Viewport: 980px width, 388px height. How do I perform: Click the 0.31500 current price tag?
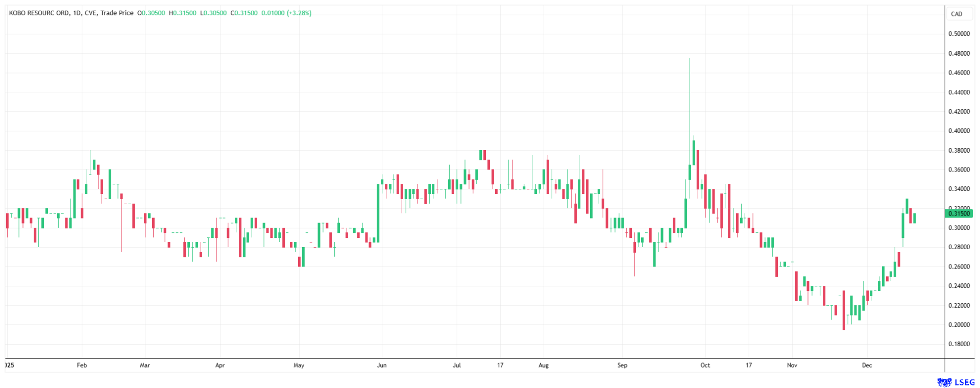[x=959, y=213]
